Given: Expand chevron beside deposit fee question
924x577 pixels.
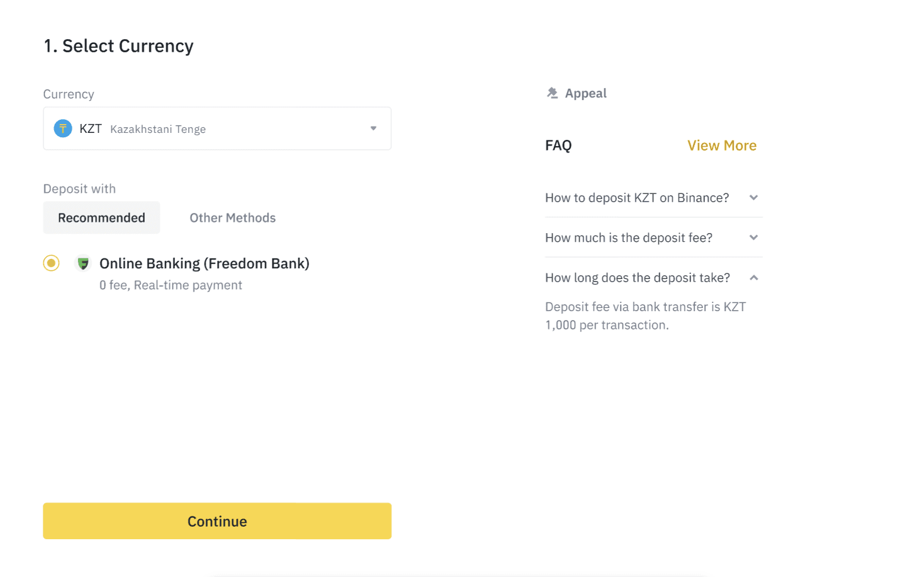Looking at the screenshot, I should coord(753,237).
